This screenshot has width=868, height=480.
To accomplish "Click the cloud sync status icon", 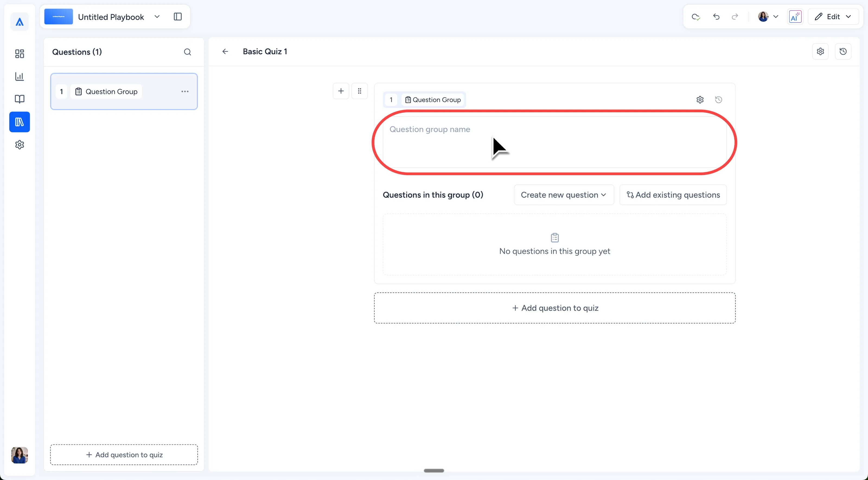I will [696, 17].
